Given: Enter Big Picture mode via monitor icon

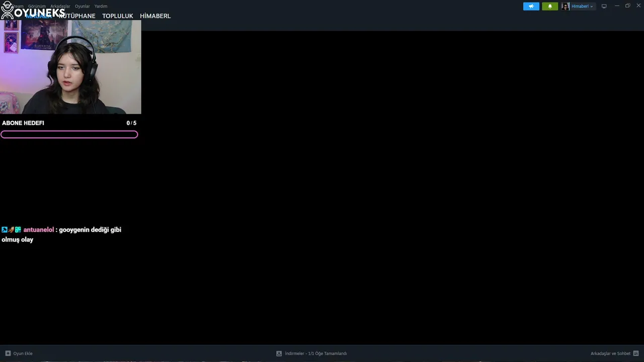Looking at the screenshot, I should tap(604, 6).
